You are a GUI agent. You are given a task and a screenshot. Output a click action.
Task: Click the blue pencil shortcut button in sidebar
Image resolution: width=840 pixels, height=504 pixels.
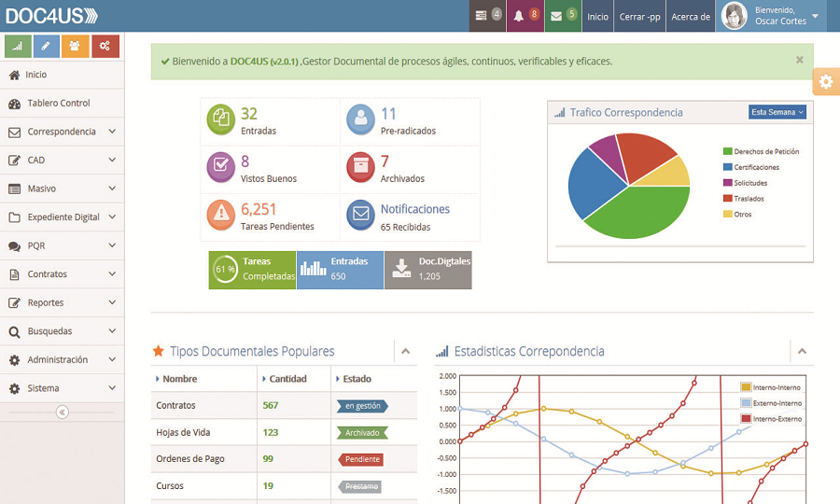tap(47, 46)
